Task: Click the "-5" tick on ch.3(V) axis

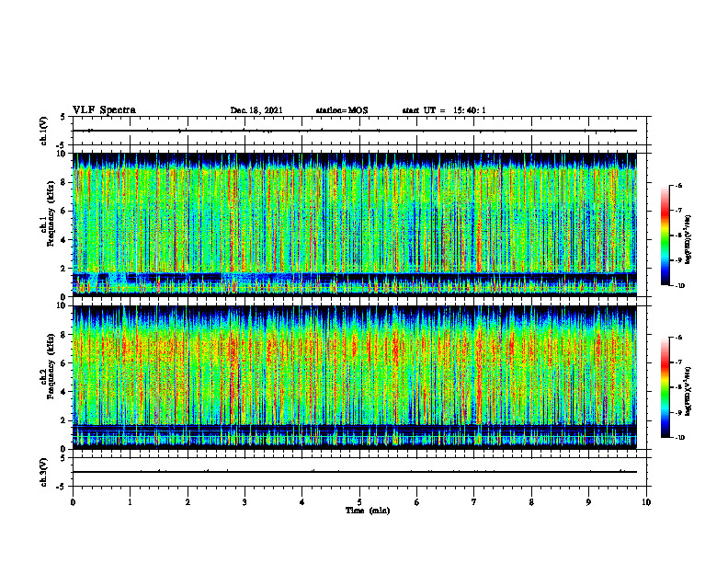Action: [61, 487]
